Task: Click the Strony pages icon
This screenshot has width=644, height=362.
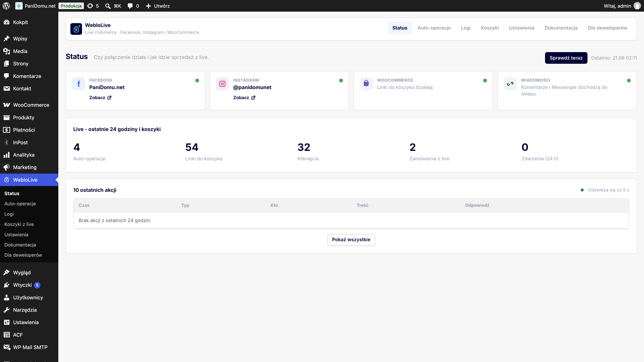Action: [x=7, y=64]
